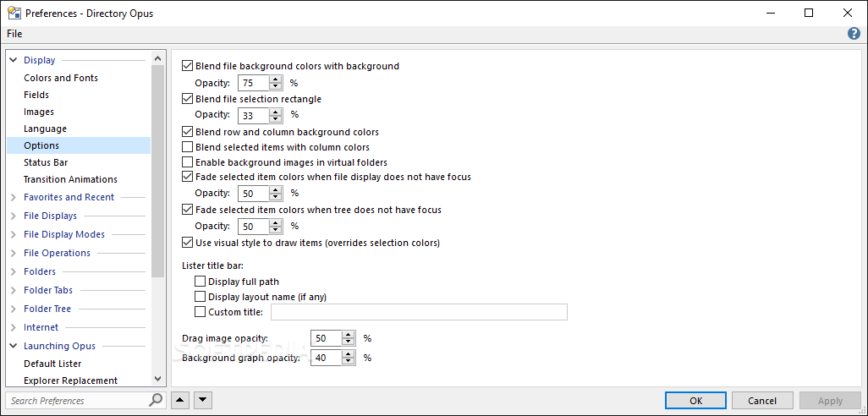
Task: Enable Blend selected items with column colors
Action: click(188, 147)
